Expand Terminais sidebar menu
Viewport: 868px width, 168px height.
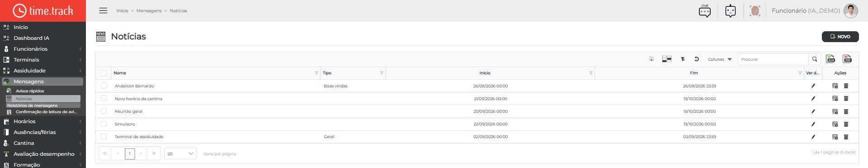[x=42, y=60]
